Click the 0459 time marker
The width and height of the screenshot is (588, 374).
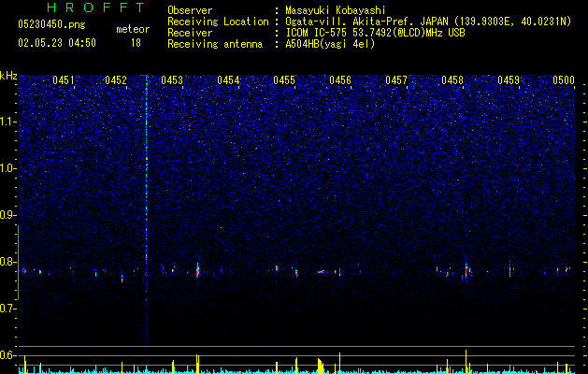point(509,80)
